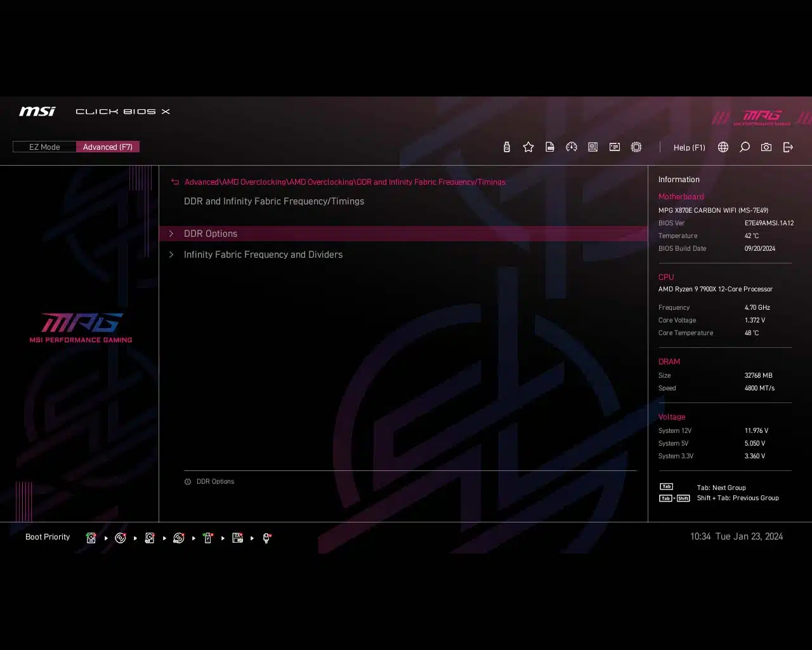Click the System 3.3V value 3.360 V

click(755, 456)
